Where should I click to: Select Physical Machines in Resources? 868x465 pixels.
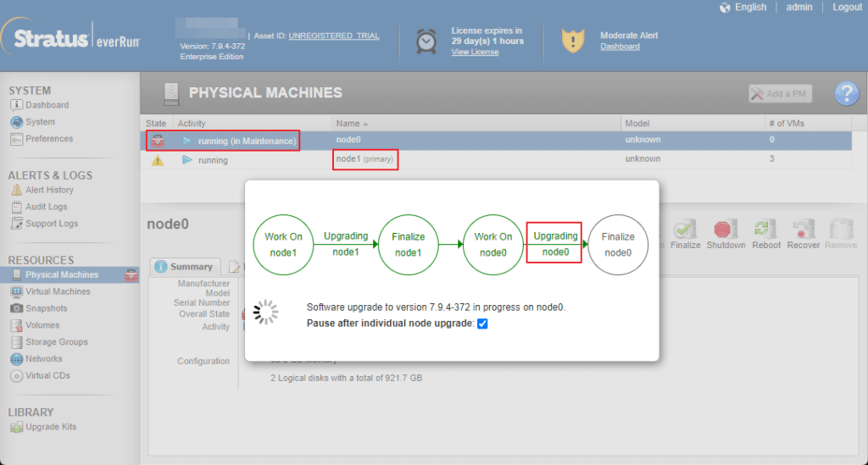pos(62,274)
